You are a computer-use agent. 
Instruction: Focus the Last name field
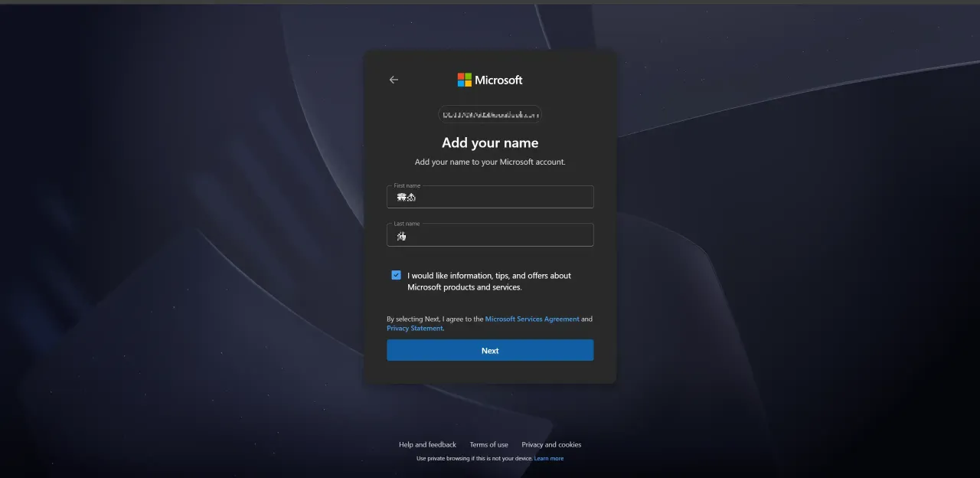[x=490, y=235]
